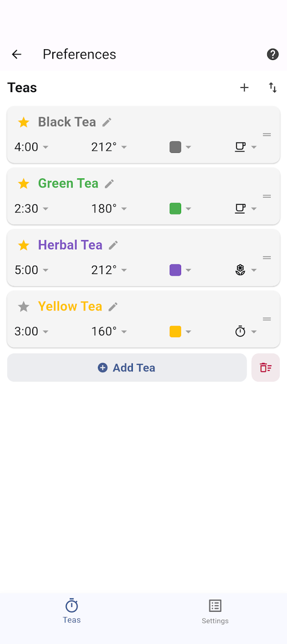287x644 pixels.
Task: Open Yellow Tea timer icon selector
Action: [246, 331]
